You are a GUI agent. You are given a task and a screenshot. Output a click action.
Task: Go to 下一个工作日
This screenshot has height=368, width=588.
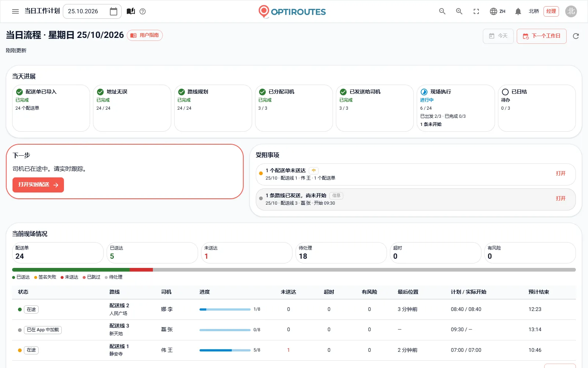point(542,36)
